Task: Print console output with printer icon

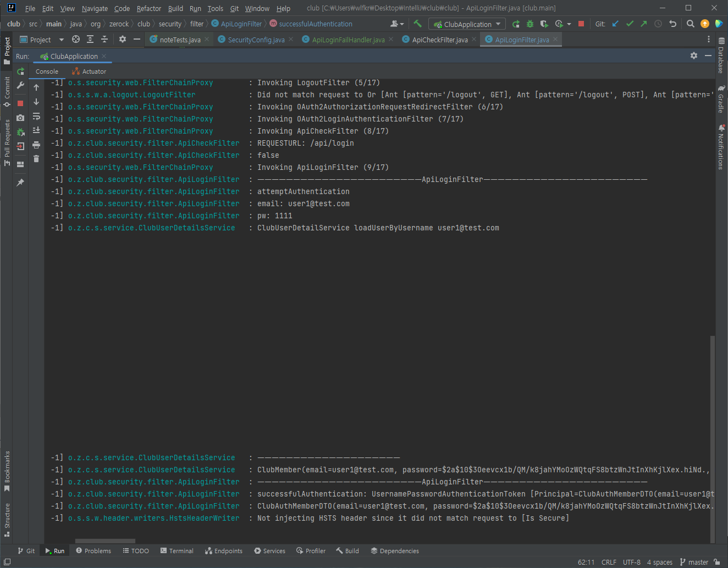Action: click(36, 145)
